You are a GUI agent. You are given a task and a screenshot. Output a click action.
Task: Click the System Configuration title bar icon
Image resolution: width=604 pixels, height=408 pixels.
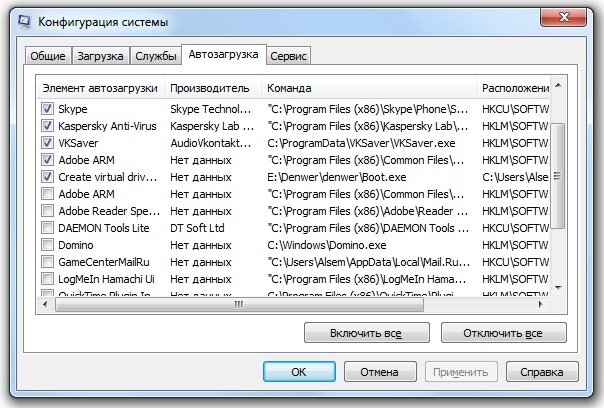point(24,21)
